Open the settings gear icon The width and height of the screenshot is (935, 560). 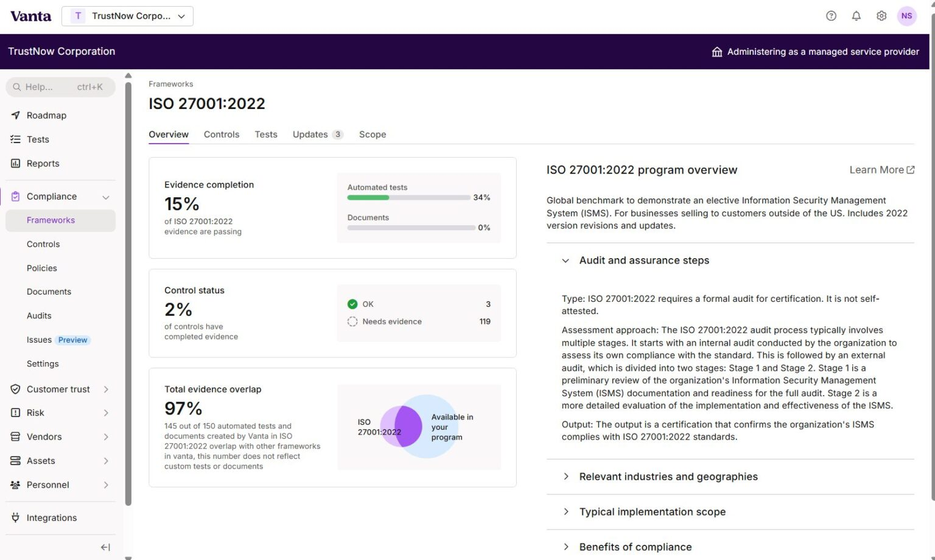(881, 16)
